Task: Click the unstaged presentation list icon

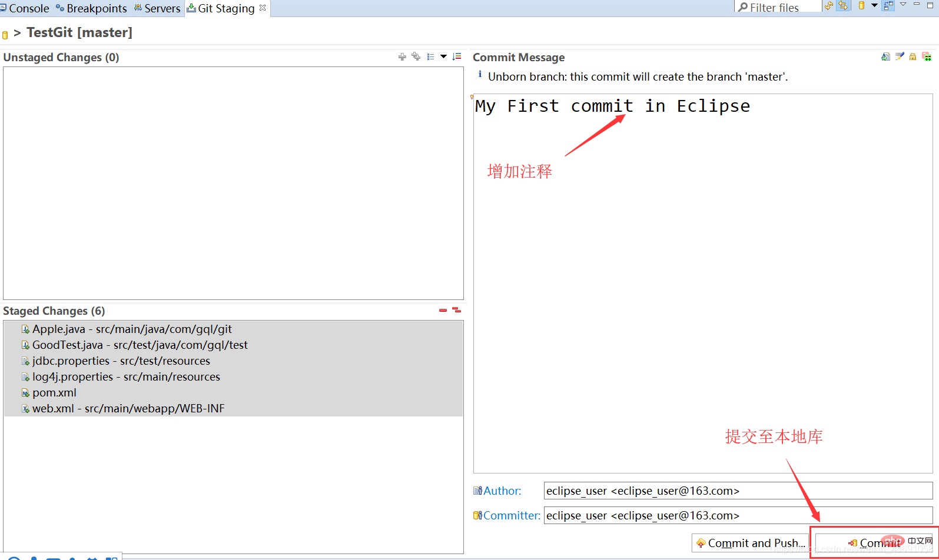Action: click(430, 57)
